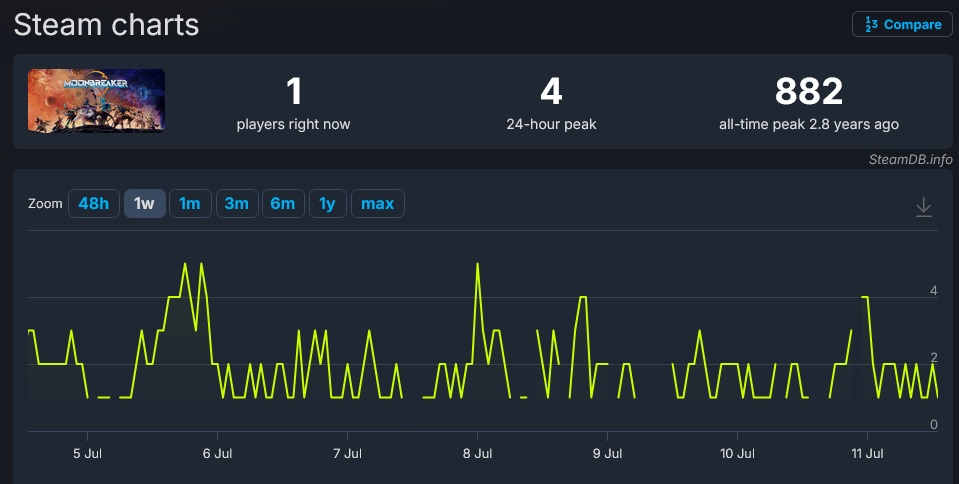Click the '7 Jul' axis label
Image resolution: width=959 pixels, height=484 pixels.
pos(347,453)
